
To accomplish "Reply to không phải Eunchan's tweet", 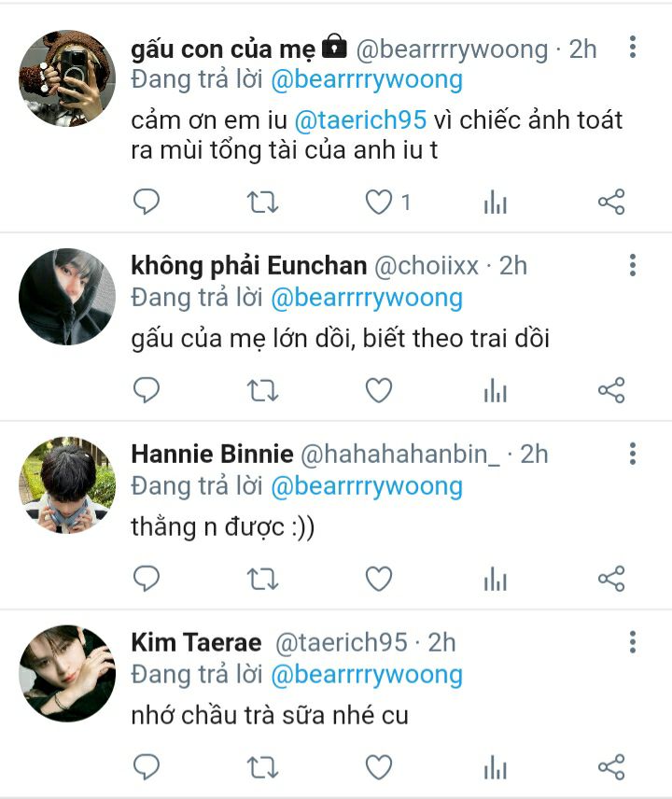I will coord(147,390).
